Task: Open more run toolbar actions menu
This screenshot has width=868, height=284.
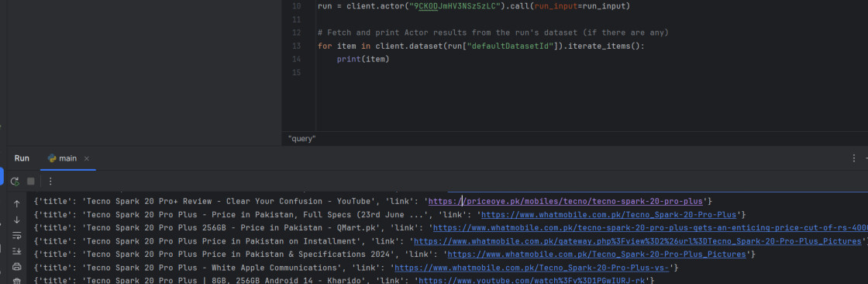Action: pos(50,181)
